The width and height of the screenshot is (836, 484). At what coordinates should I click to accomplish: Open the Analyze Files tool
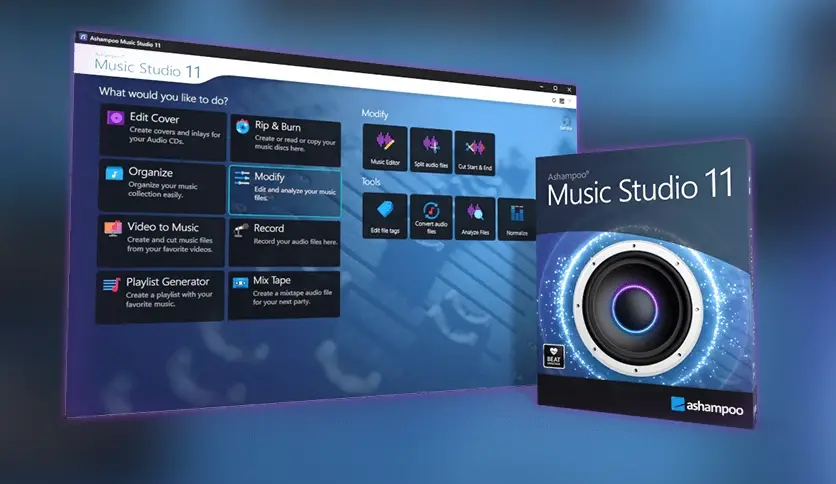pyautogui.click(x=475, y=218)
